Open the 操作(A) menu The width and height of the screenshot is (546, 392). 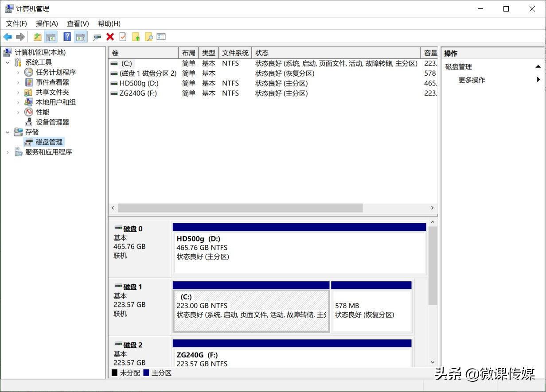tap(47, 23)
